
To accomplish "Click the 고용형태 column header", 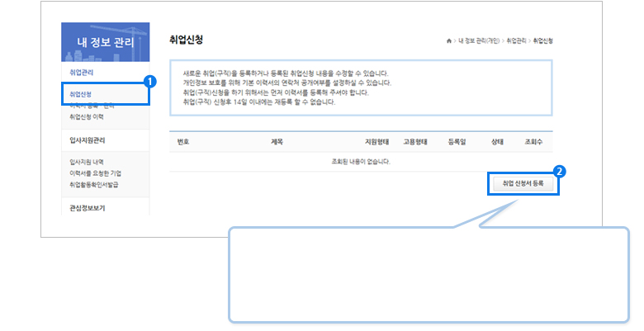I will click(414, 142).
